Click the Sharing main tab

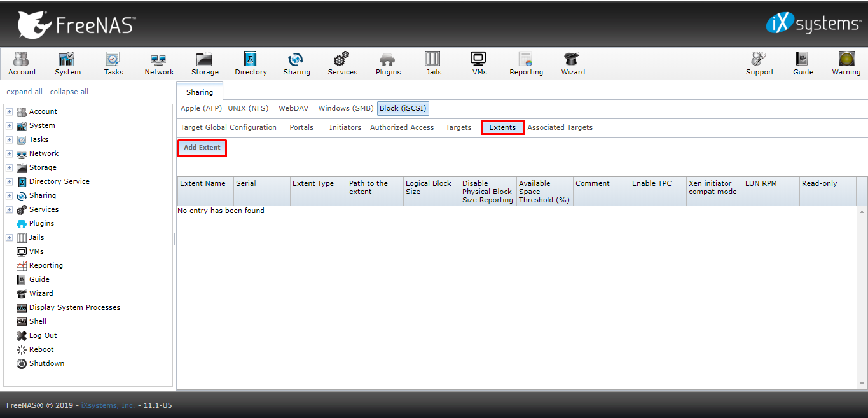200,92
